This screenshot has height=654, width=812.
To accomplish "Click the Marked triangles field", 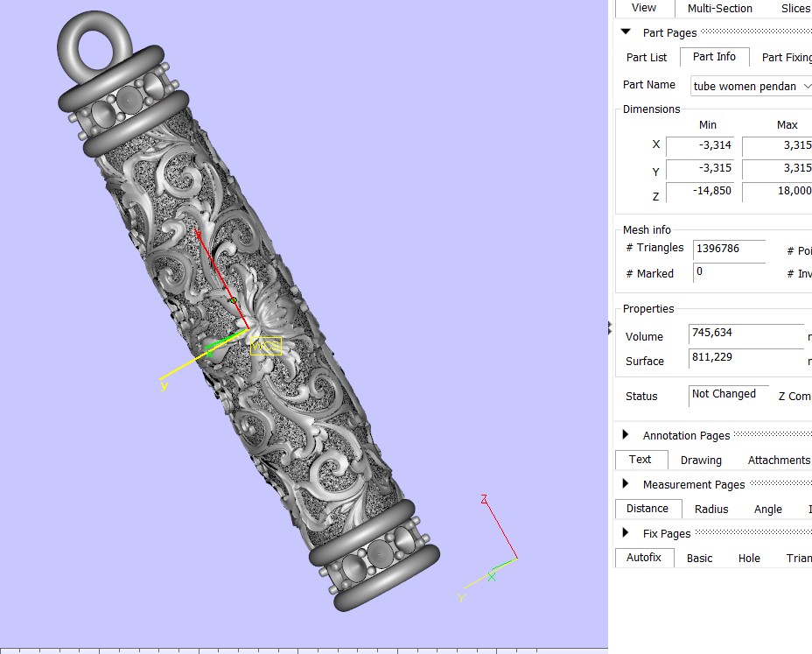I will point(729,272).
